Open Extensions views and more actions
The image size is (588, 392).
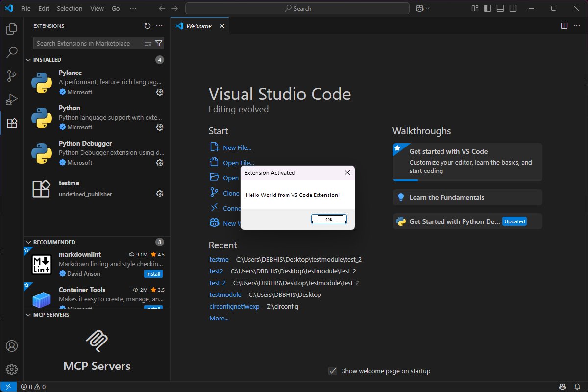click(159, 26)
